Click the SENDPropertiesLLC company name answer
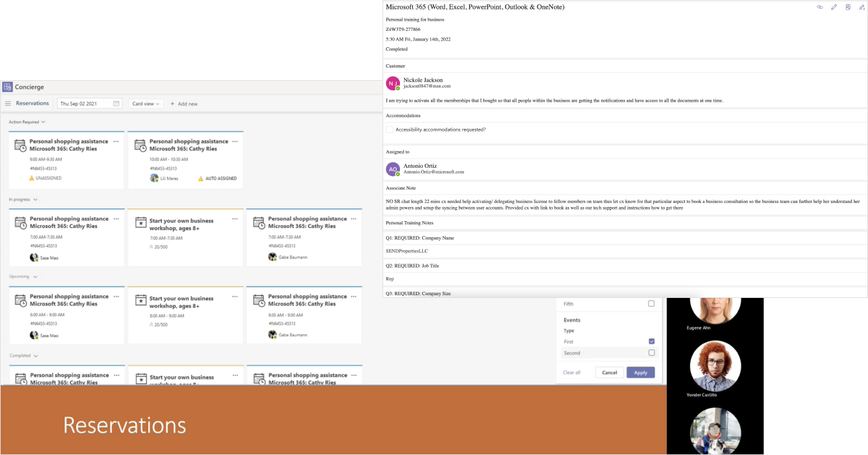The height and width of the screenshot is (455, 868). (x=407, y=251)
